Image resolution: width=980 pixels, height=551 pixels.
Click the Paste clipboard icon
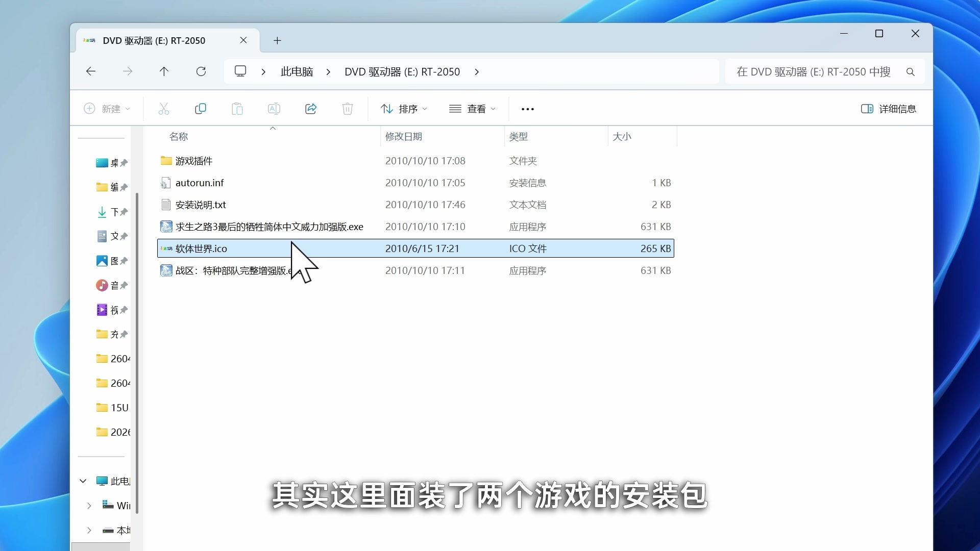pos(237,109)
